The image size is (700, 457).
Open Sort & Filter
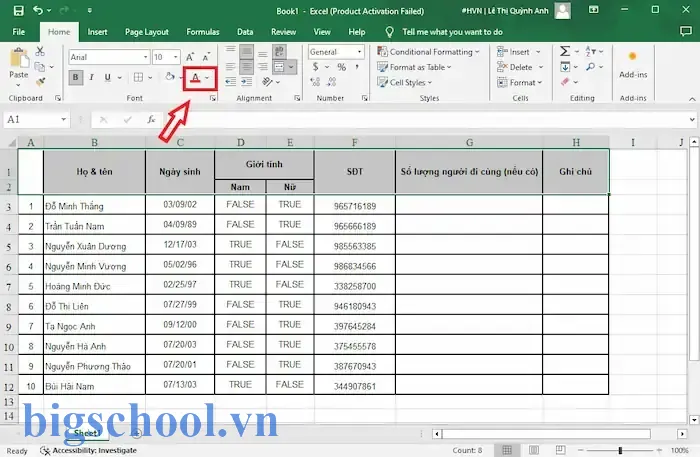tap(590, 51)
